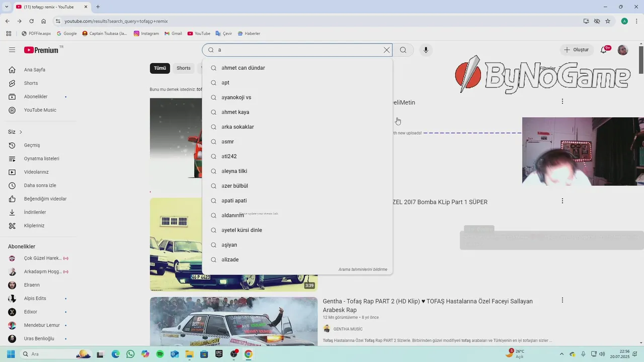This screenshot has width=644, height=362.
Task: Choose suggestion alizade
Action: coord(297,259)
